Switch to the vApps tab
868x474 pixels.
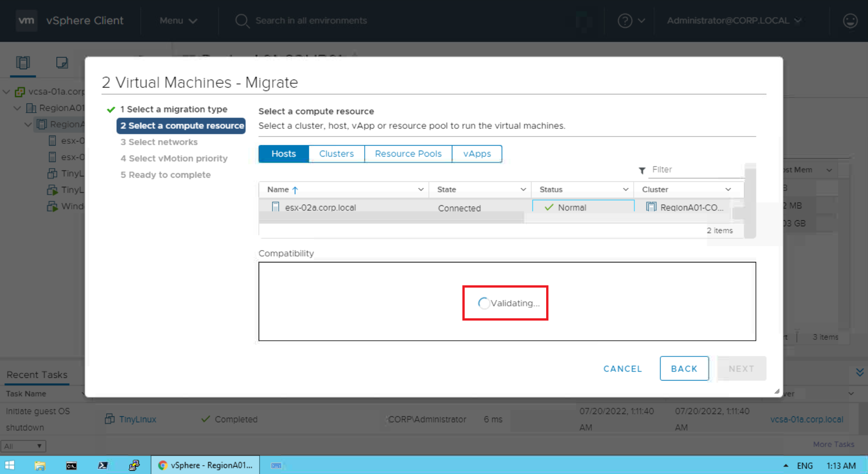(477, 154)
